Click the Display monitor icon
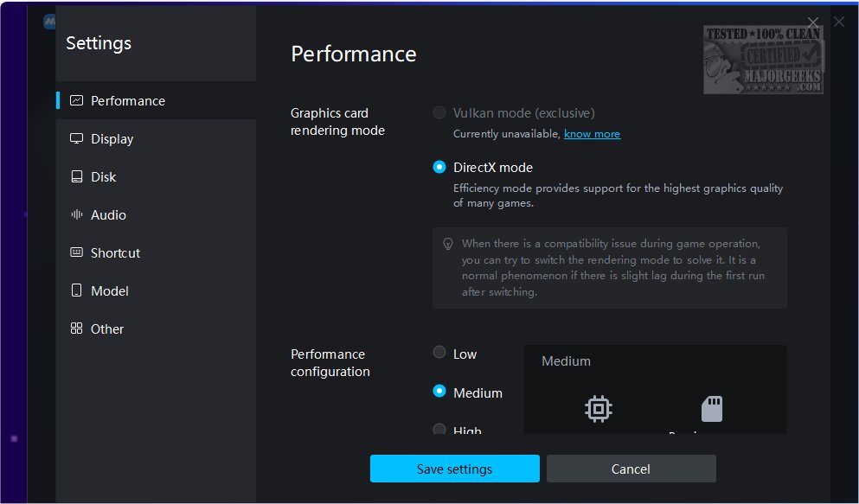Image resolution: width=859 pixels, height=504 pixels. click(76, 138)
